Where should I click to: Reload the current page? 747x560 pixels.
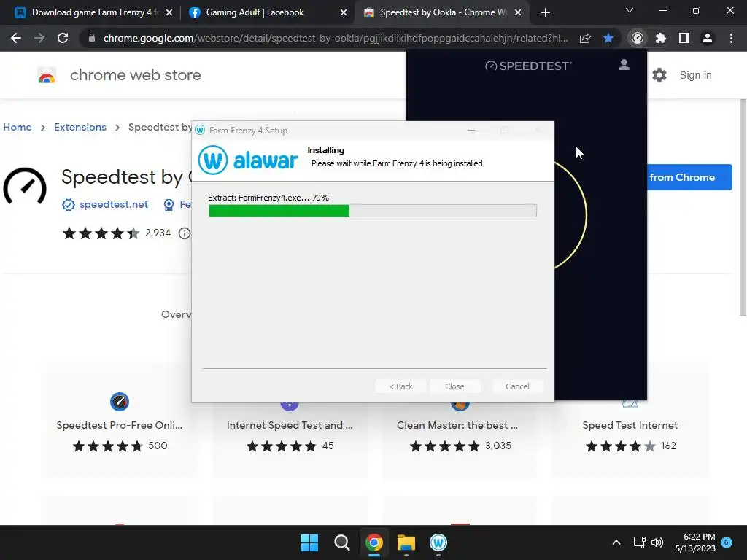63,38
